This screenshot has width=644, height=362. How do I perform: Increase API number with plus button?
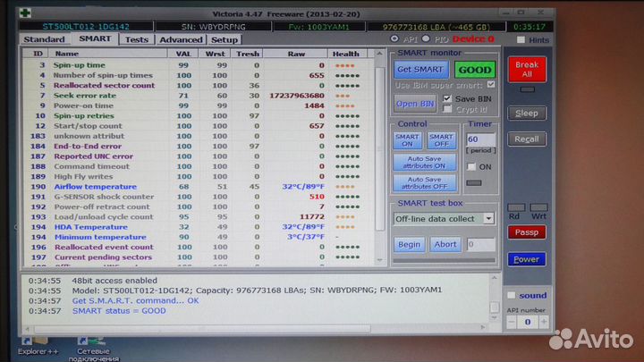click(543, 322)
